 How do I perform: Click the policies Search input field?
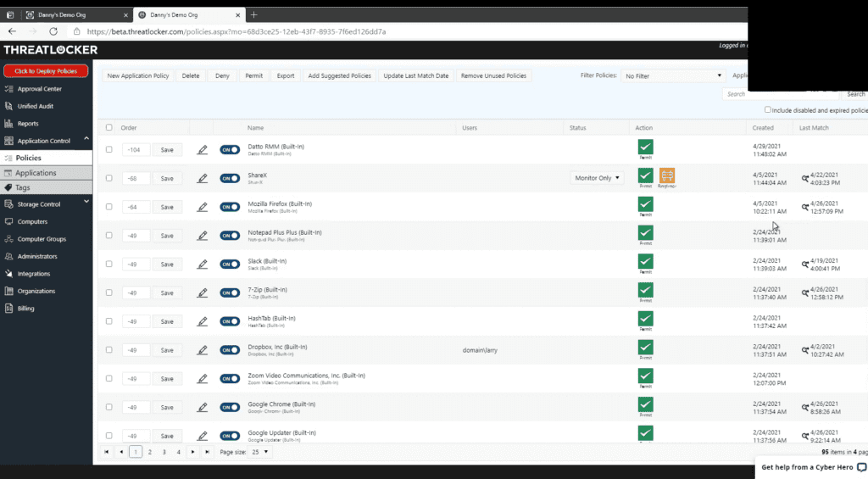781,94
